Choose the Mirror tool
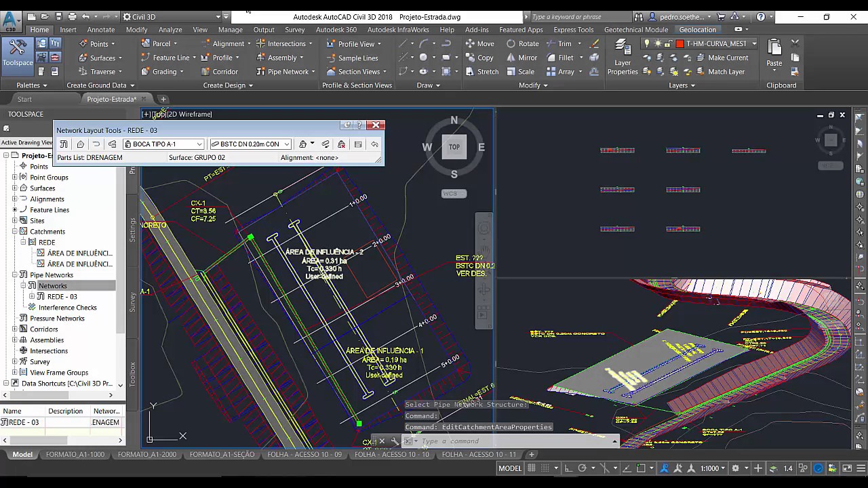 point(521,58)
